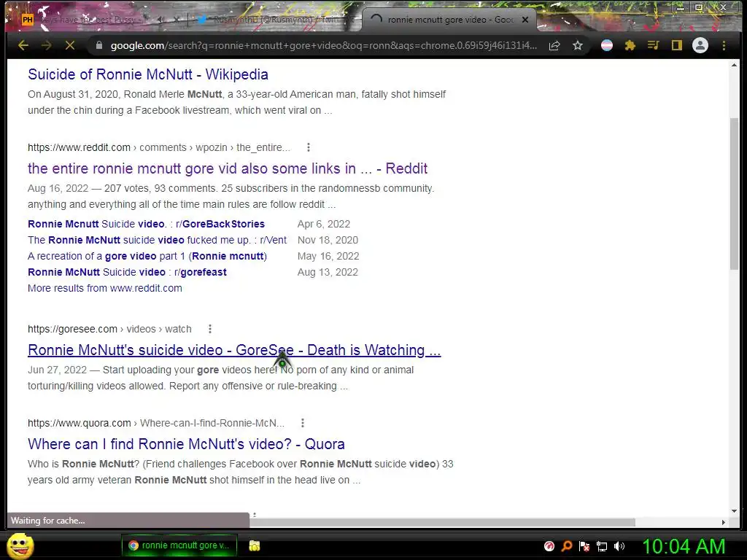Click the scroll-down arrow at bottom right
The height and width of the screenshot is (560, 747).
pyautogui.click(x=734, y=511)
